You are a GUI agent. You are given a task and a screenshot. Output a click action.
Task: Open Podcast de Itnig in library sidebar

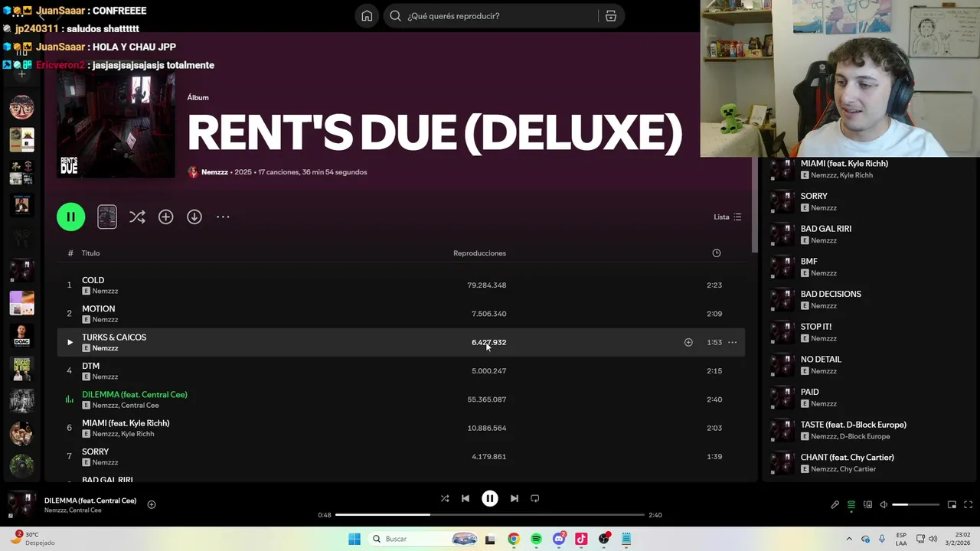(x=21, y=369)
